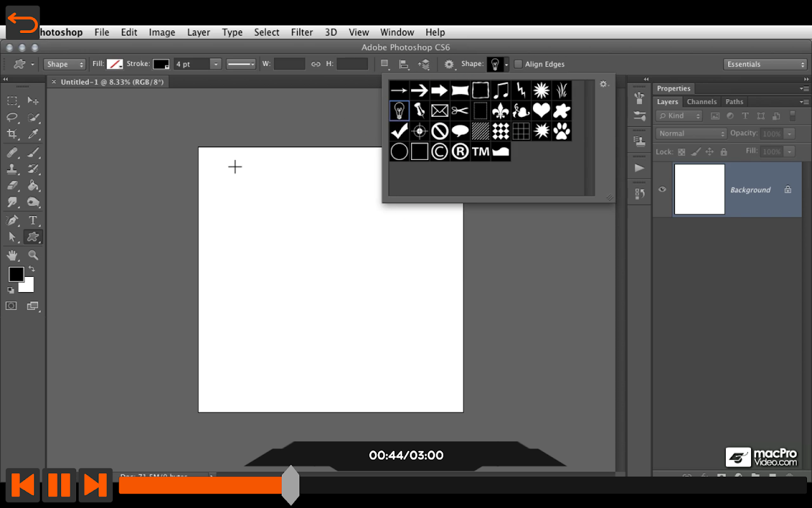Switch to the Channels tab
The height and width of the screenshot is (508, 812).
(x=702, y=102)
